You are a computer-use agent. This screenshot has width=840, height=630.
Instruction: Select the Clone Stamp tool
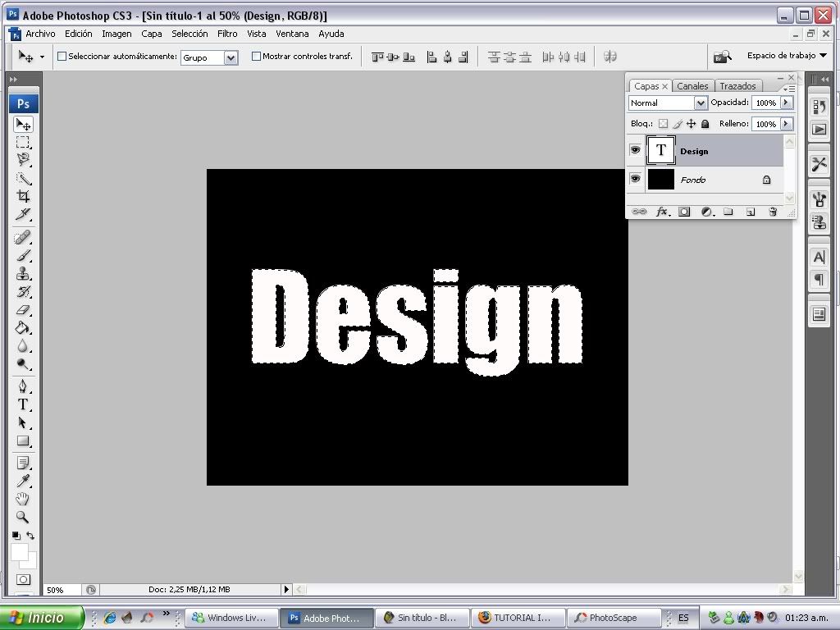tap(22, 274)
